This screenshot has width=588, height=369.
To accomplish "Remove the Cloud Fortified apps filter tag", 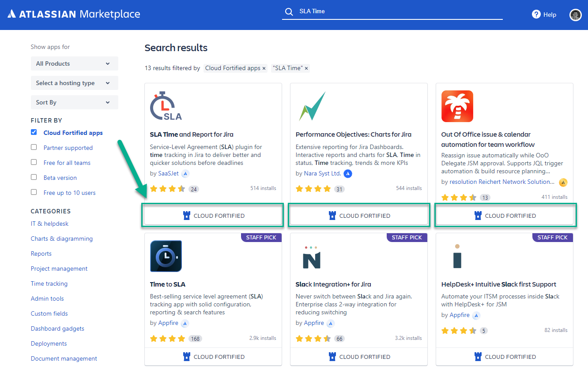I will click(264, 68).
